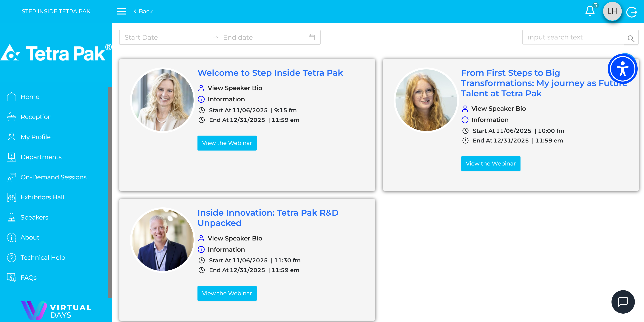Click the calendar icon in date range

311,38
